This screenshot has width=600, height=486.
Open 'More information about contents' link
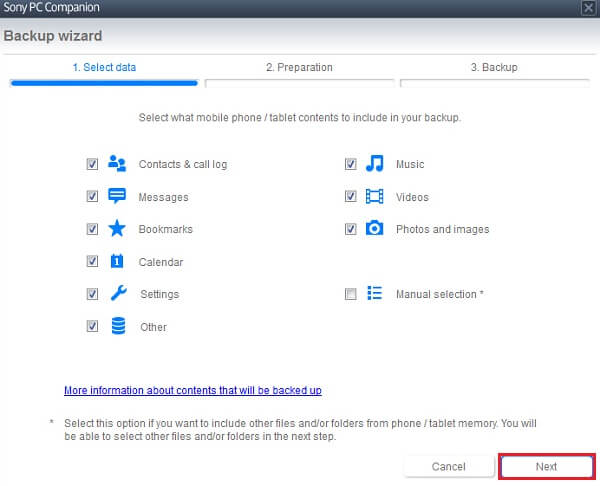[x=192, y=390]
